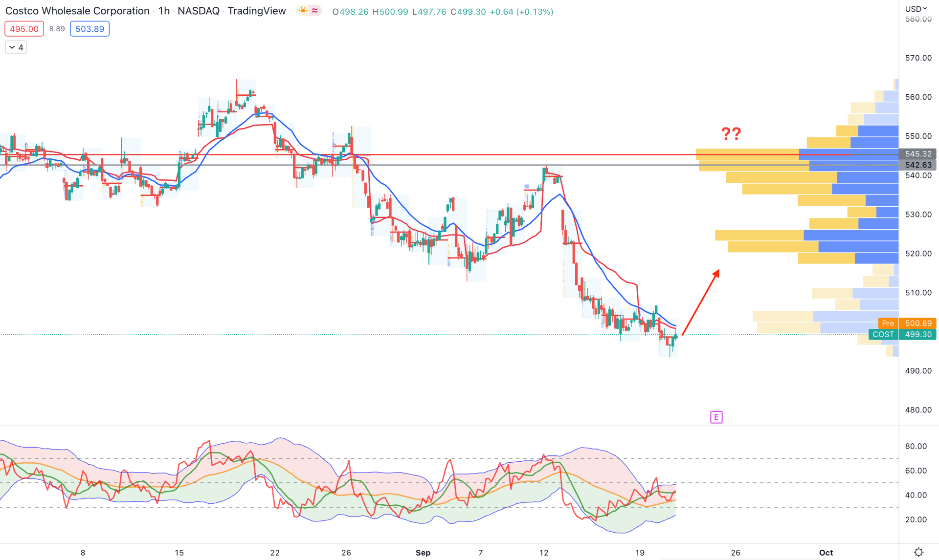
Task: Select the 545.32 red line price label
Action: (x=917, y=154)
